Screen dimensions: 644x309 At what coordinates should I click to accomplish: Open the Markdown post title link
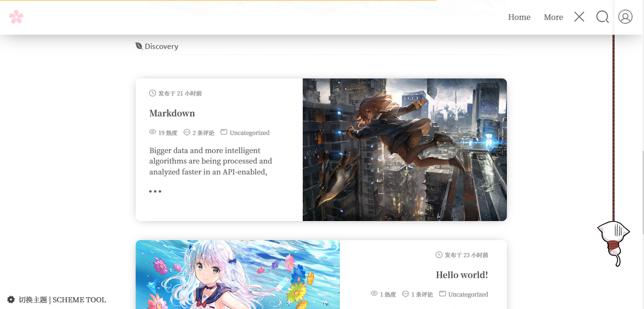172,113
